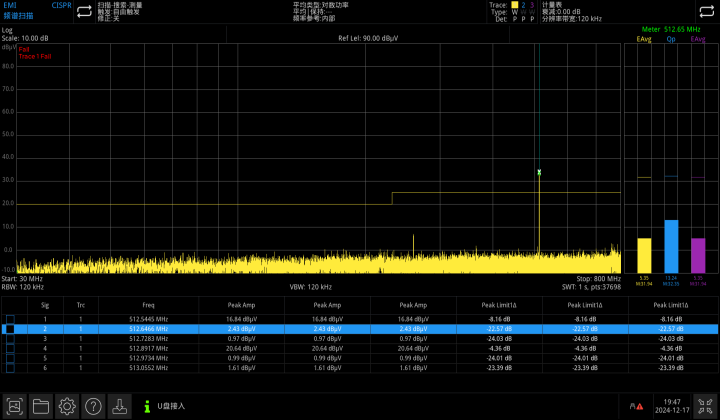Viewport: 720px width, 420px height.
Task: Click the screenshot capture icon in bottom toolbar
Action: [14, 405]
